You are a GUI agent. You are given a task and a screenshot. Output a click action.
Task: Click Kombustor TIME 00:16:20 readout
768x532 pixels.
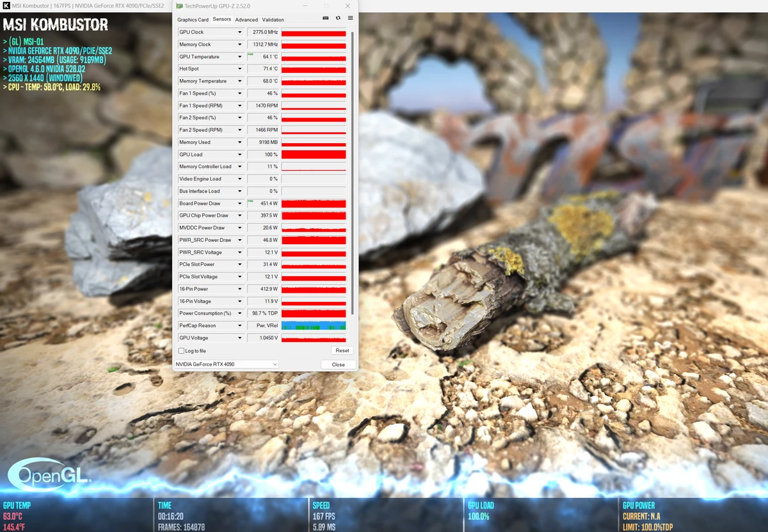[172, 517]
